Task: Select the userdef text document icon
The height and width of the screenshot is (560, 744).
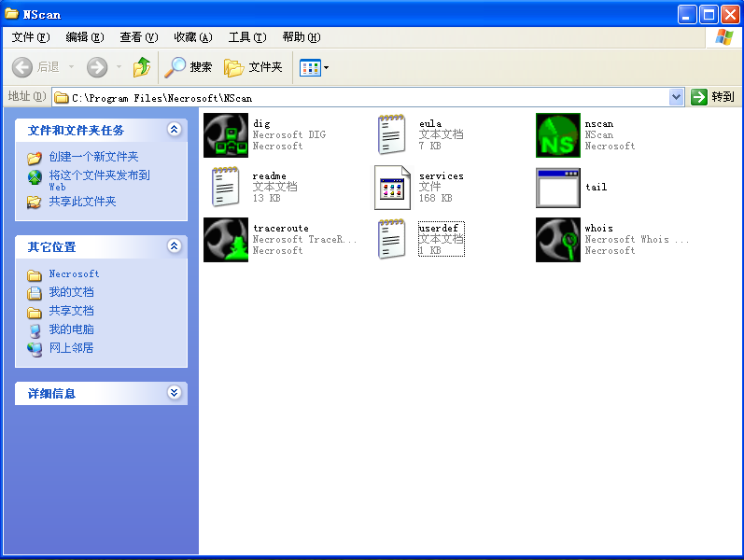Action: (391, 239)
